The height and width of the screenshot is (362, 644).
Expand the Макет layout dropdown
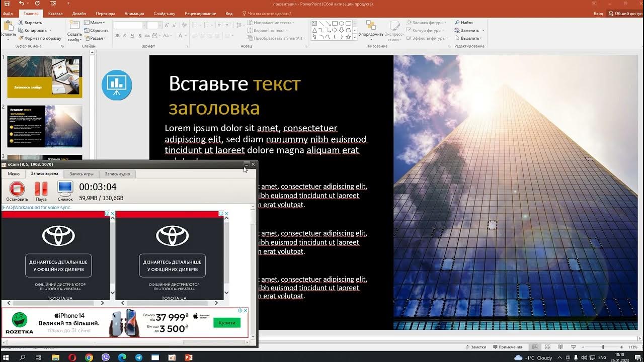tap(94, 23)
